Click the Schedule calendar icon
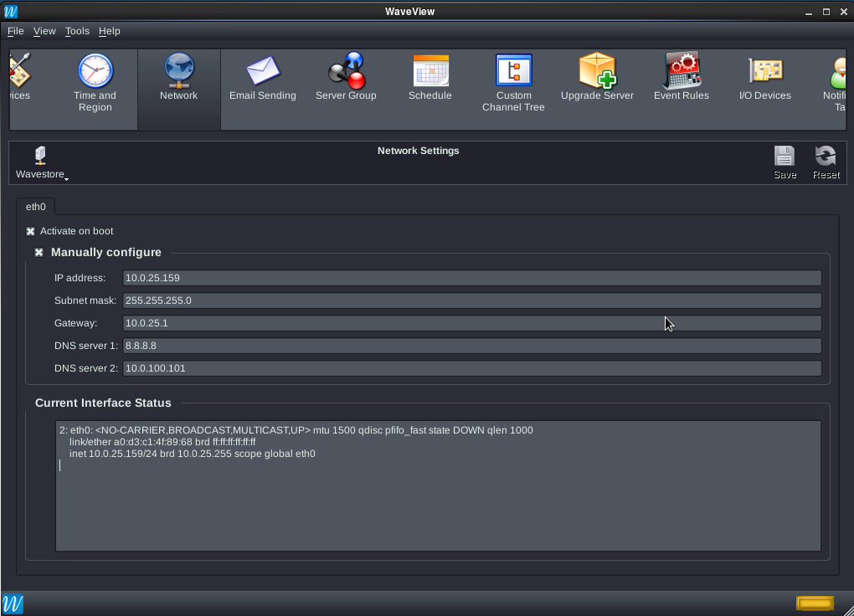The height and width of the screenshot is (616, 854). tap(430, 72)
